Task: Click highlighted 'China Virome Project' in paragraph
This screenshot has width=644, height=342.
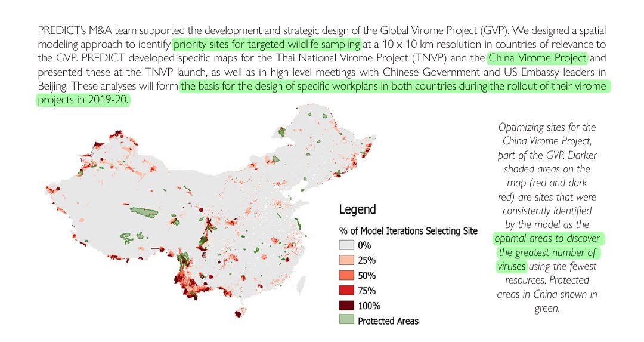Action: click(x=538, y=58)
